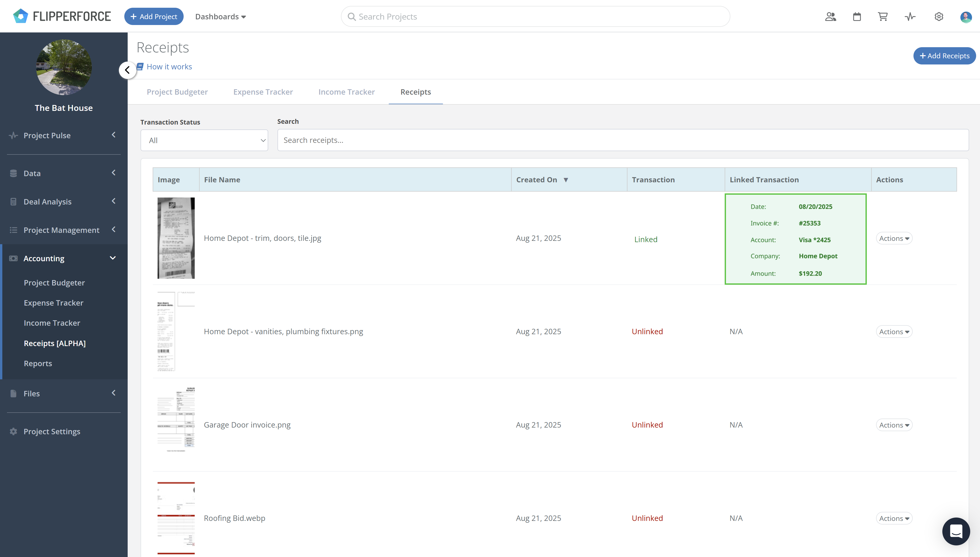The height and width of the screenshot is (557, 980).
Task: Open Project Budgeter in sidebar
Action: pyautogui.click(x=54, y=283)
